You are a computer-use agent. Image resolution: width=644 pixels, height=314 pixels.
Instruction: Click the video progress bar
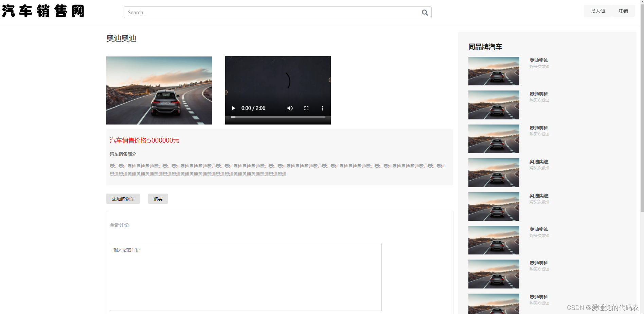pos(278,117)
